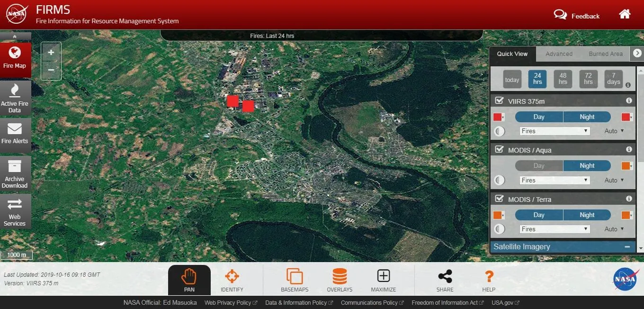Screen dimensions: 644x309
Task: Uncheck the VIIRS 375m layer checkbox
Action: pyautogui.click(x=499, y=100)
